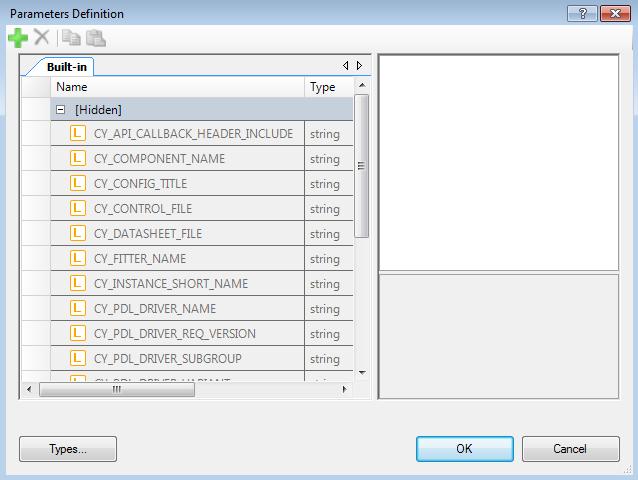
Task: Click the right tab scroll arrow
Action: [359, 65]
